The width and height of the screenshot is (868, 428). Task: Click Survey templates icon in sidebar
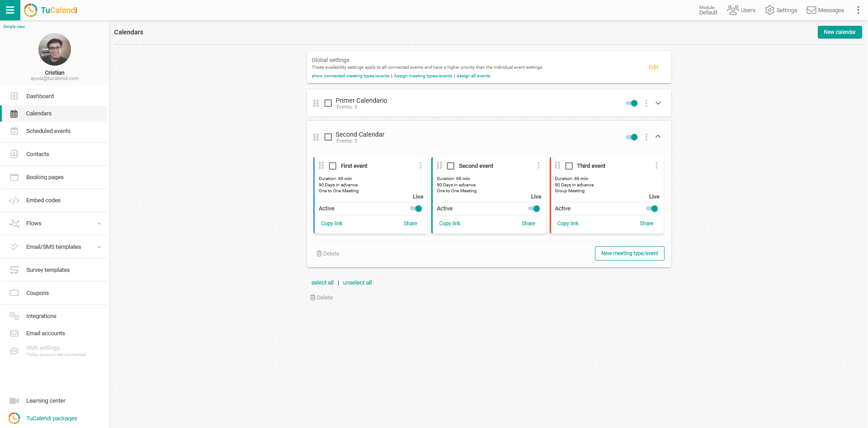(x=14, y=270)
